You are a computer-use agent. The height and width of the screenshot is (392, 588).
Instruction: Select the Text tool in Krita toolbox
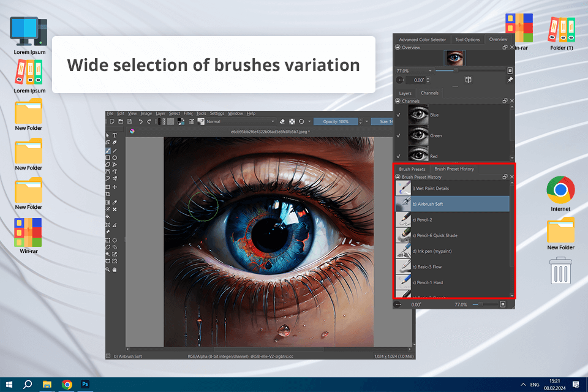point(115,135)
